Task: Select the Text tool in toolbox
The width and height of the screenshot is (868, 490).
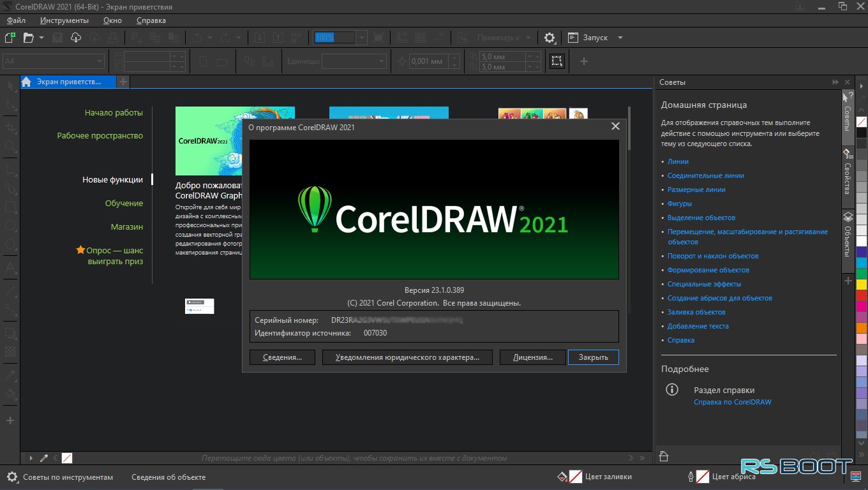Action: (x=10, y=268)
